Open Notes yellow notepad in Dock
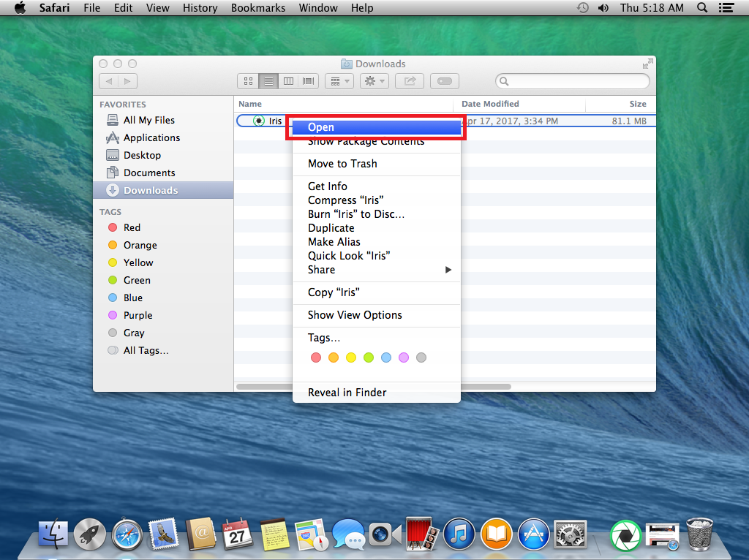Viewport: 749px width, 560px height. (275, 534)
